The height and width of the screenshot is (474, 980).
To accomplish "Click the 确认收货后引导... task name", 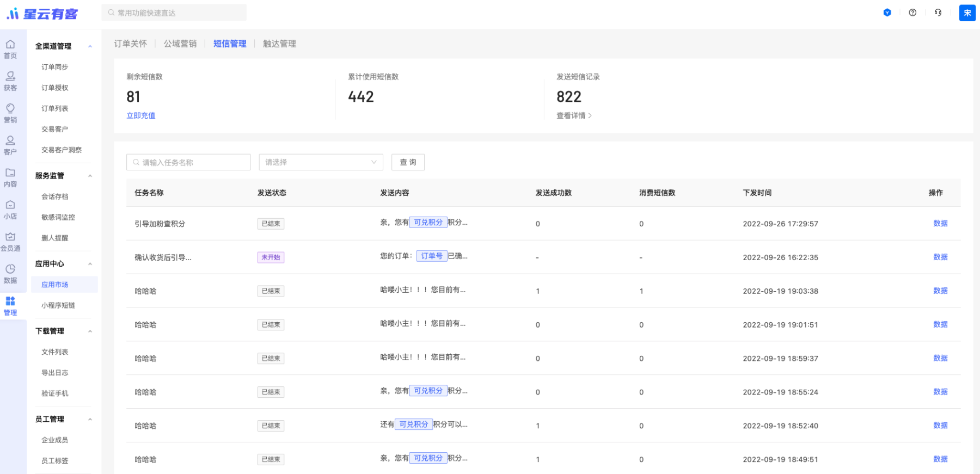I will (x=163, y=257).
